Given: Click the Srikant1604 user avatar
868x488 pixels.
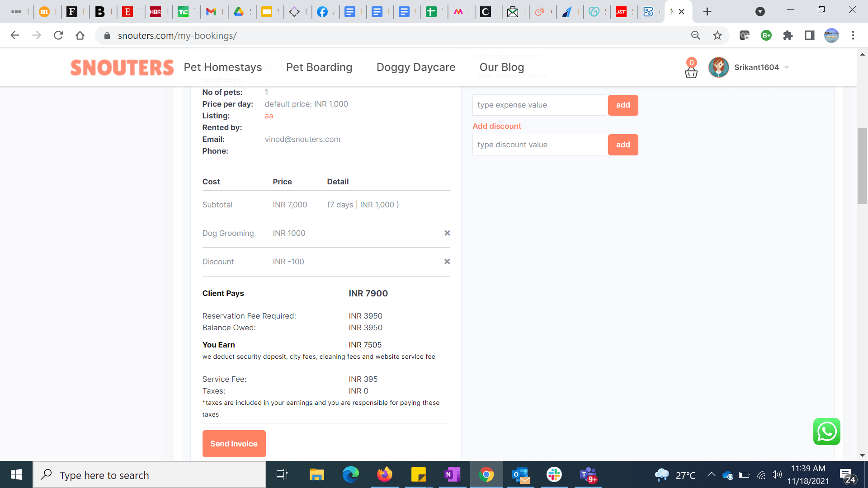Looking at the screenshot, I should pos(719,67).
